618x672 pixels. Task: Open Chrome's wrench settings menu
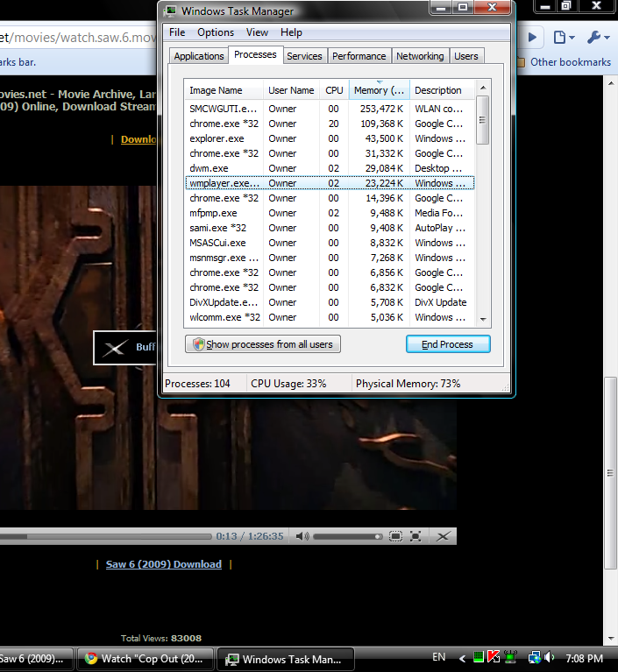598,38
